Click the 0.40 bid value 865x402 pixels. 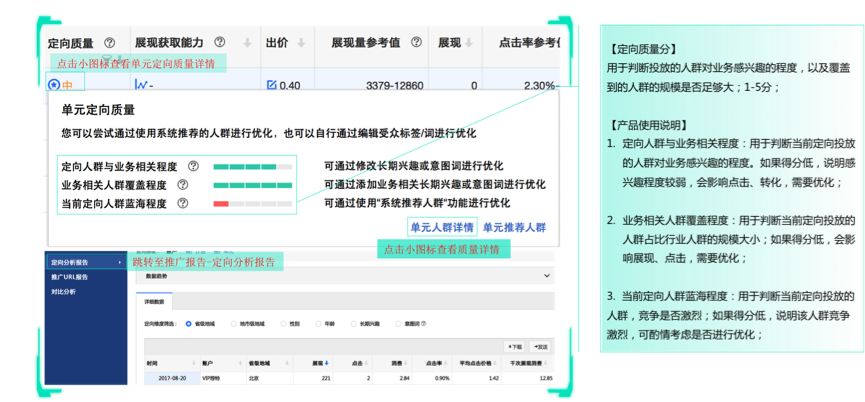[290, 85]
